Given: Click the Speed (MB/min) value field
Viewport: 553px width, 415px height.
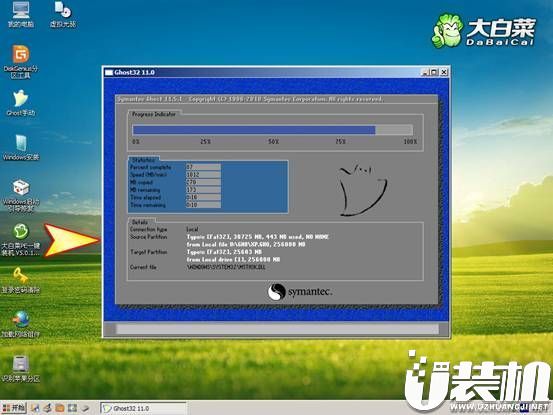Looking at the screenshot, I should pos(203,175).
